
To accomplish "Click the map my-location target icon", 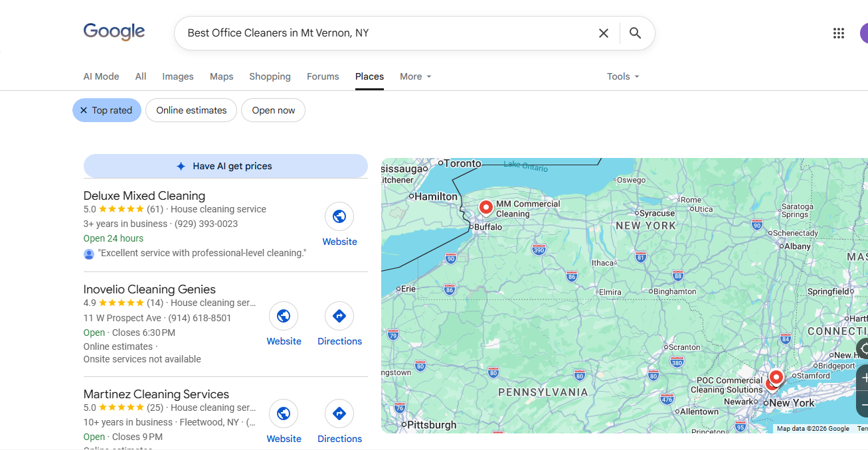I will [863, 348].
